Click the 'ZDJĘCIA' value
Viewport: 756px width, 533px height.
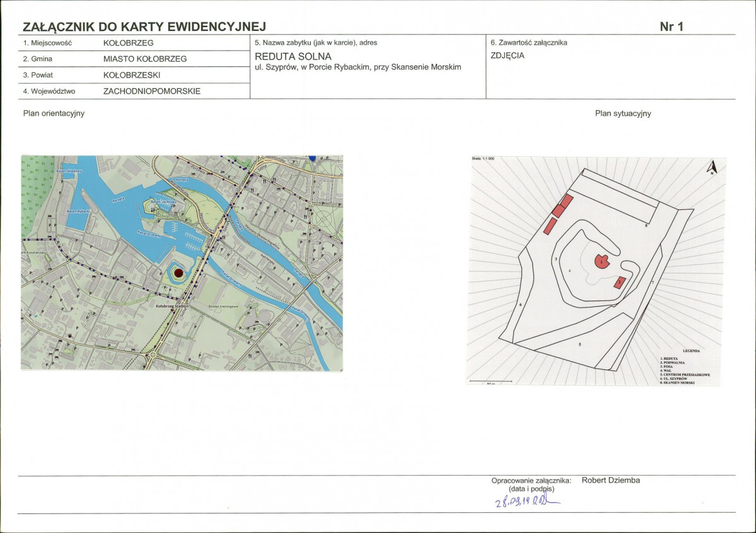(507, 55)
